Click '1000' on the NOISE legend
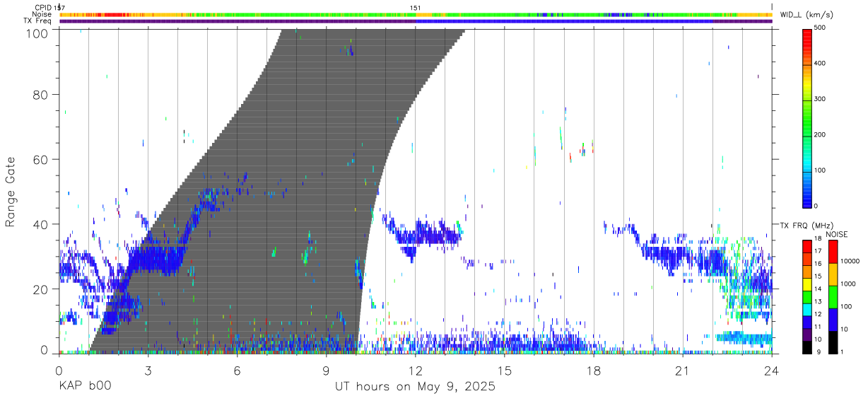Viewport: 868px width, 401px height. point(847,284)
